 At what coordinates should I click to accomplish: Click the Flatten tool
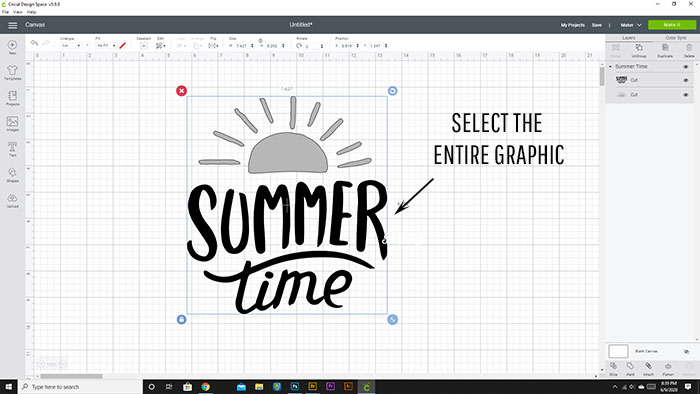[x=668, y=369]
